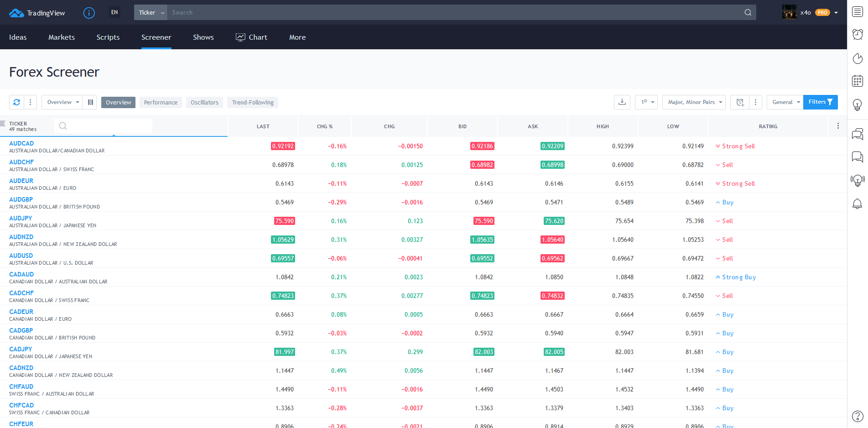
Task: Expand the Overview column set dropdown
Action: pos(62,102)
